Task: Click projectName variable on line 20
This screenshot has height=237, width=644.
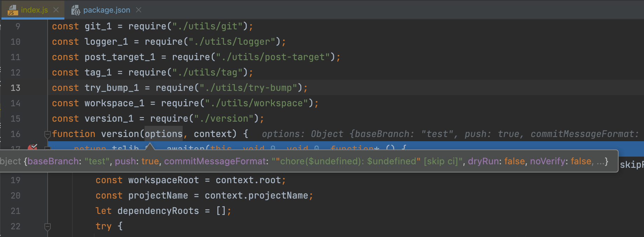Action: point(158,195)
